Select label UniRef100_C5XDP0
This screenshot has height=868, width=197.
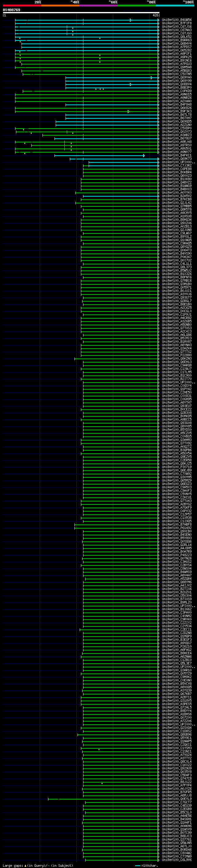(176, 128)
